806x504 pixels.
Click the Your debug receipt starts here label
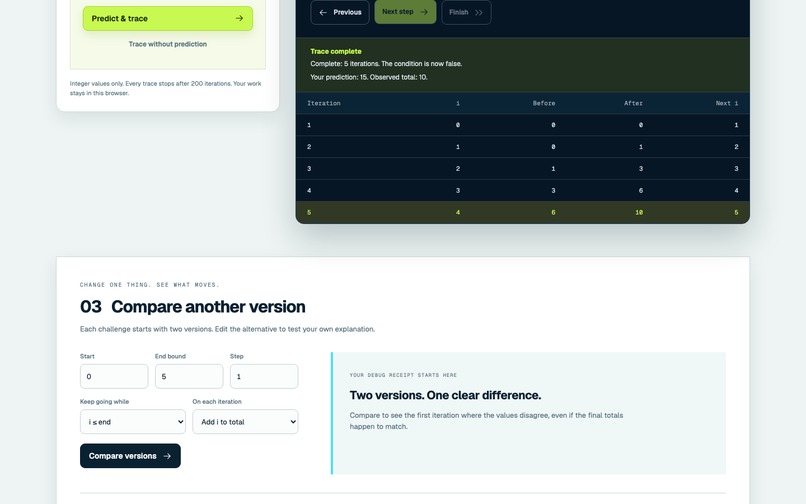coord(403,375)
